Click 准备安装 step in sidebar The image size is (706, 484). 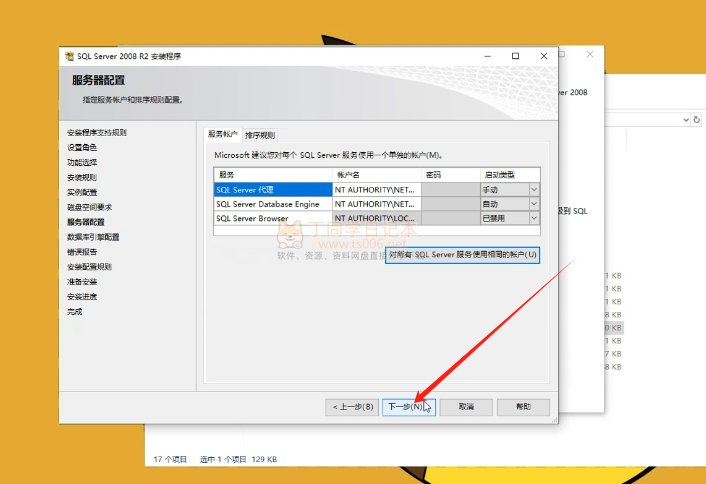click(x=82, y=282)
